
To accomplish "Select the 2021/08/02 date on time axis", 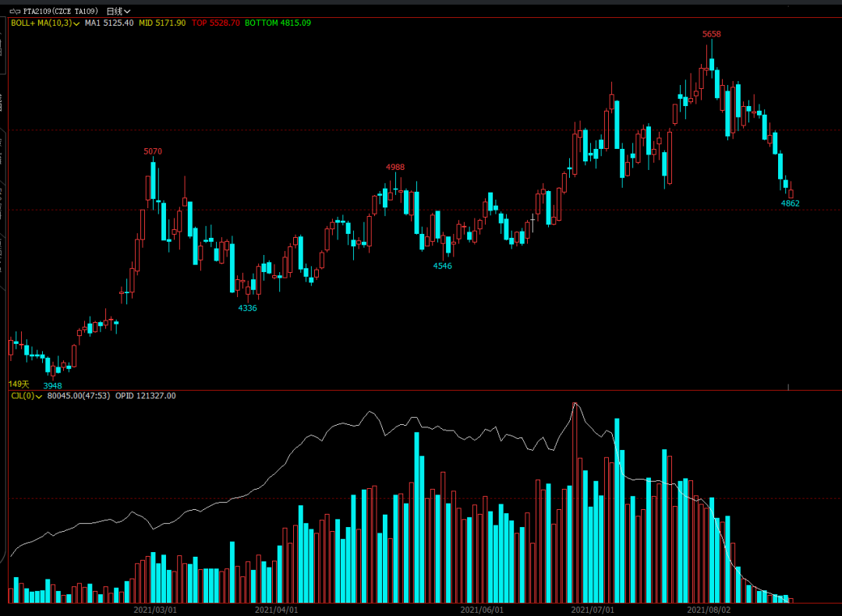I will (709, 610).
